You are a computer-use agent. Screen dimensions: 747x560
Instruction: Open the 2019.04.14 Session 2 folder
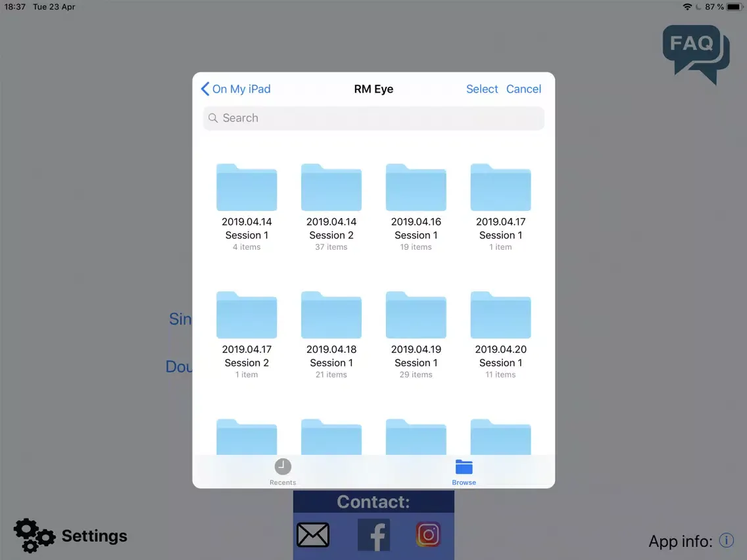(331, 187)
